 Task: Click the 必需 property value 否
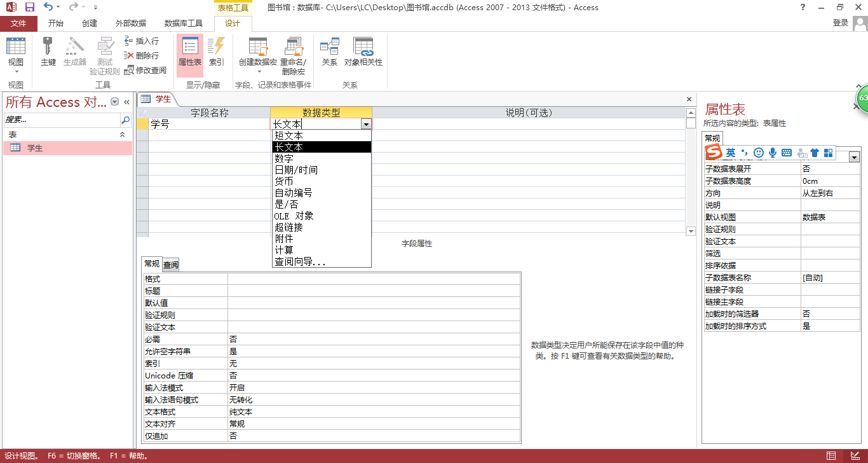(x=374, y=339)
